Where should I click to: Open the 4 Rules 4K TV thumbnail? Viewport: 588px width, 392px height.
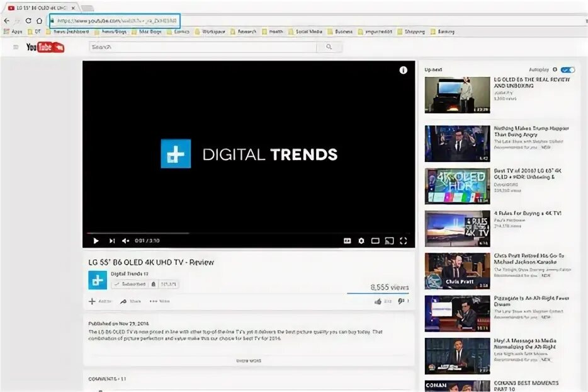457,229
